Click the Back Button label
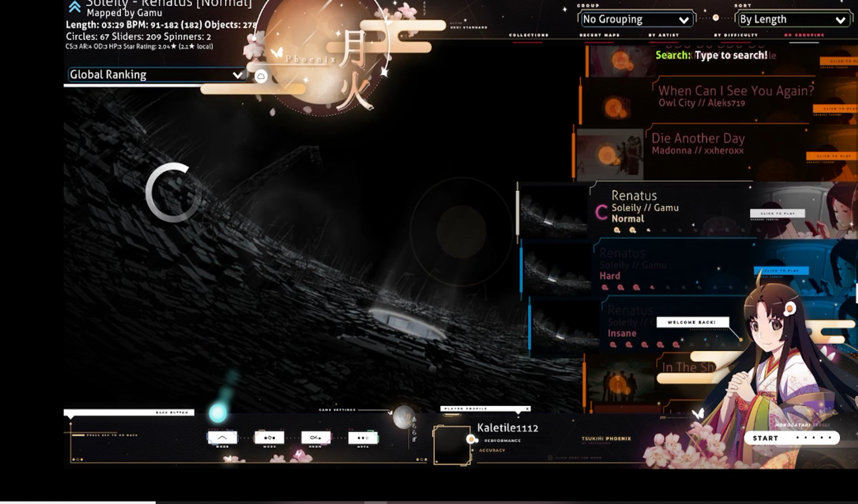This screenshot has height=504, width=858. 129,412
